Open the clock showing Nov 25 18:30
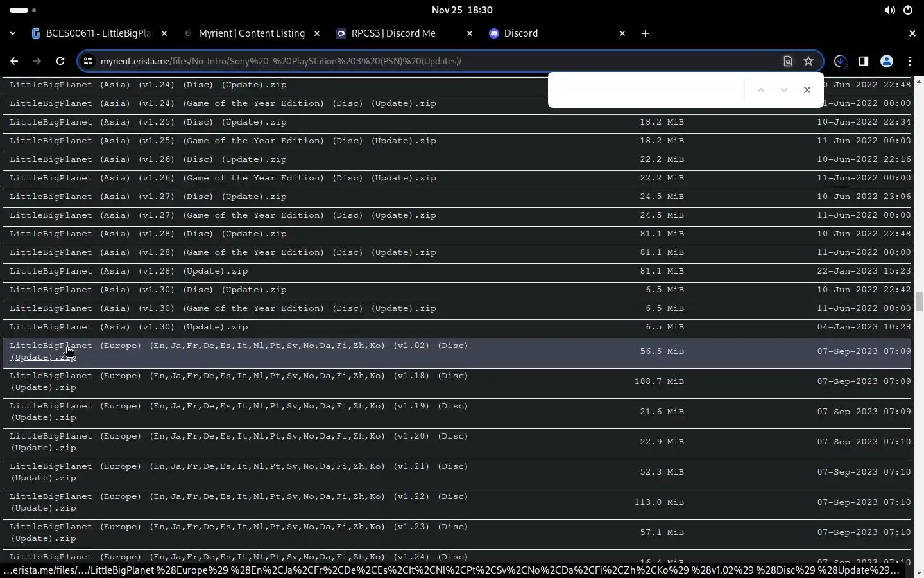 click(462, 10)
